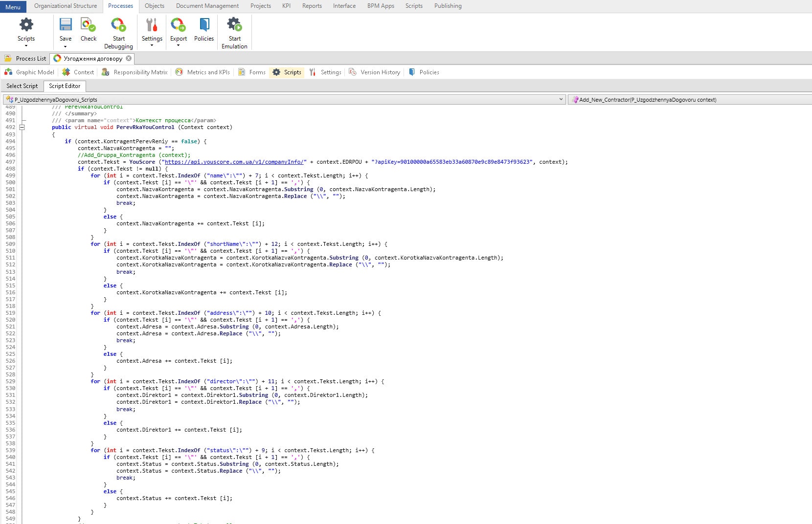812x524 pixels.
Task: Switch to the Select Script tab
Action: tap(22, 86)
